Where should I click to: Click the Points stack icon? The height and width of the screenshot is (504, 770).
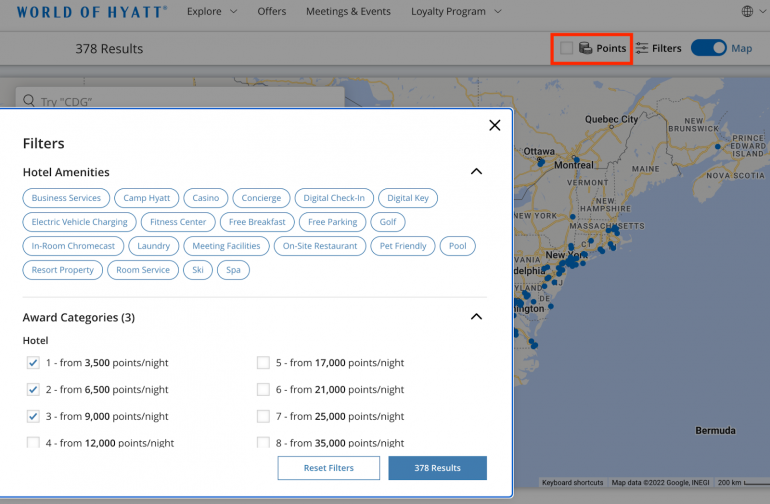(x=585, y=48)
